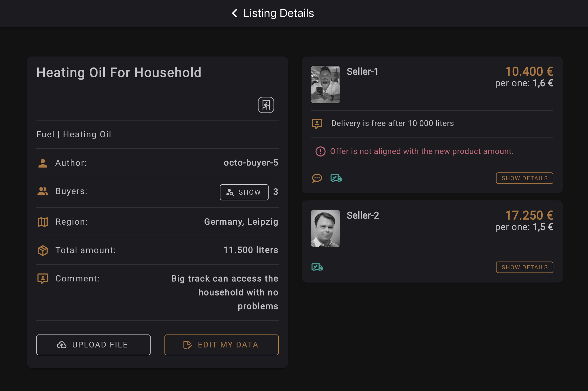Viewport: 588px width, 391px height.
Task: Click the leave-listing exit door icon
Action: (x=266, y=105)
